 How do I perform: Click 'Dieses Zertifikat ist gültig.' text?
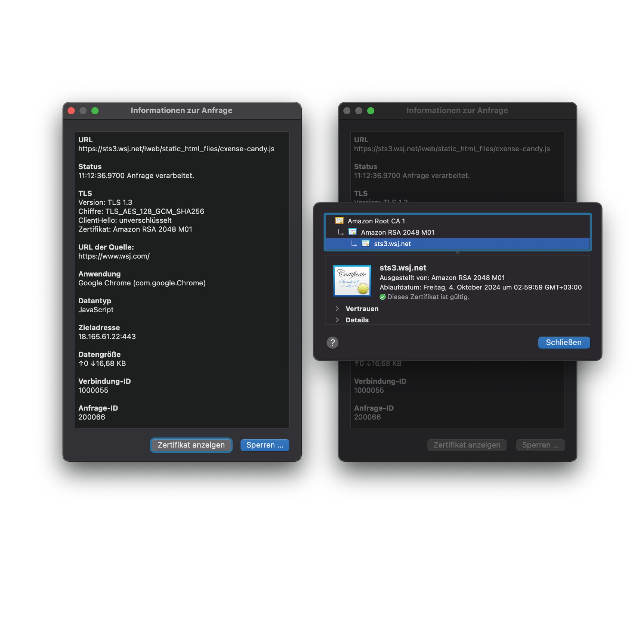pos(428,297)
